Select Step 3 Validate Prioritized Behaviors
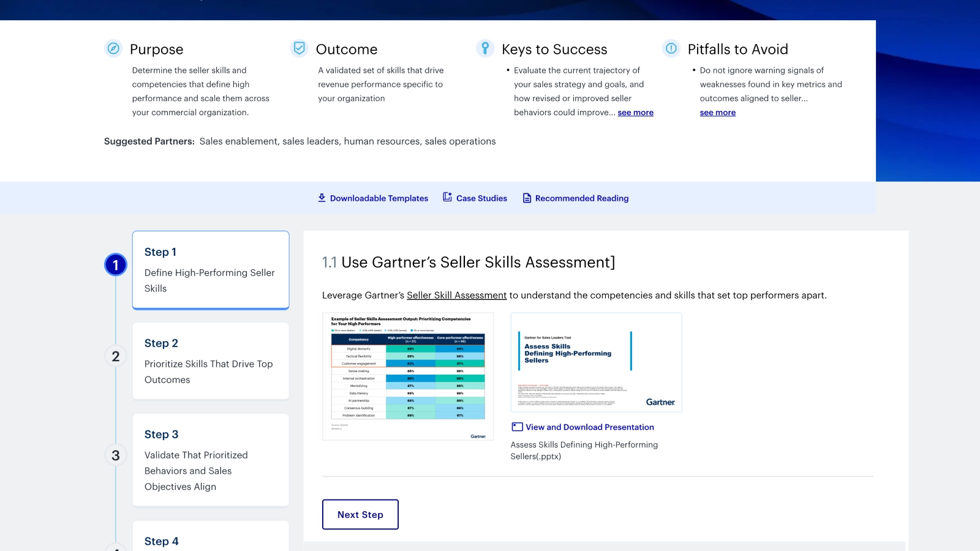 211,460
